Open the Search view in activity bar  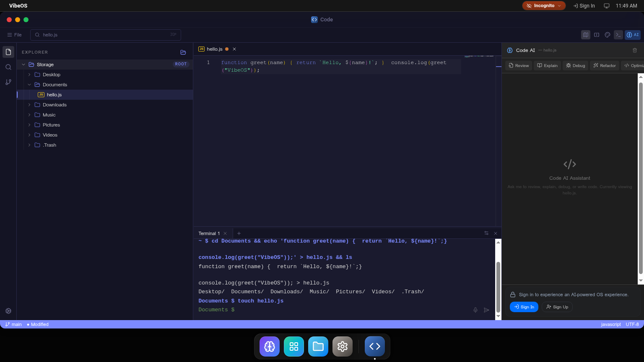(x=8, y=67)
